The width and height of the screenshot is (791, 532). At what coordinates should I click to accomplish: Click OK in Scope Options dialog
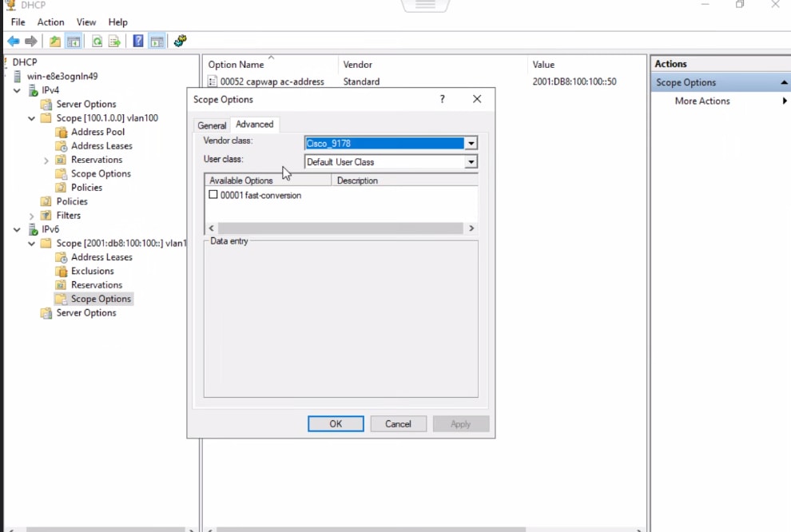pos(336,423)
